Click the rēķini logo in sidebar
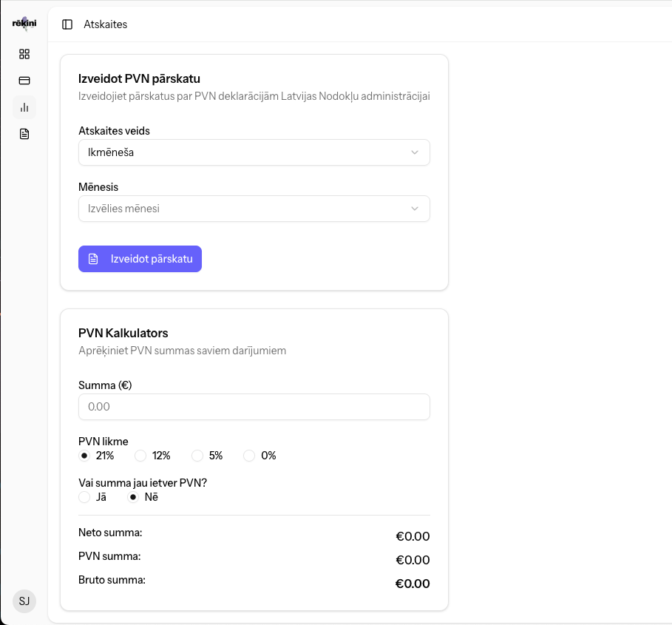 [24, 24]
